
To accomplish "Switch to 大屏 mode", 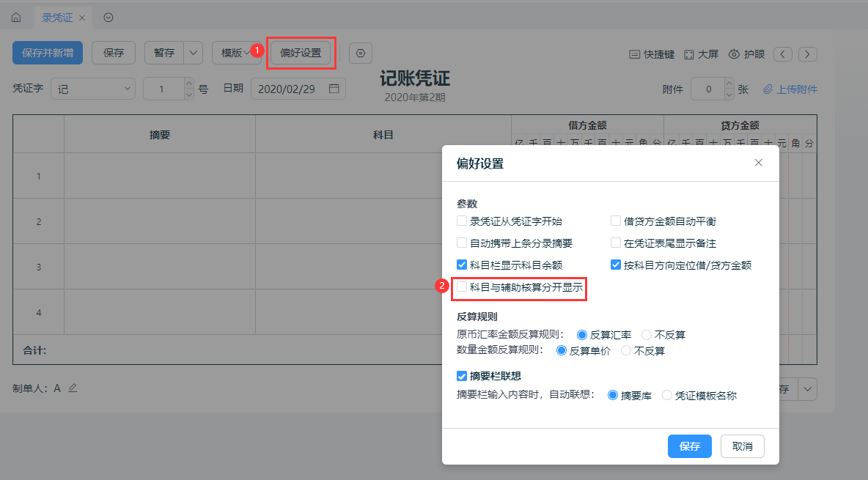I will click(701, 54).
